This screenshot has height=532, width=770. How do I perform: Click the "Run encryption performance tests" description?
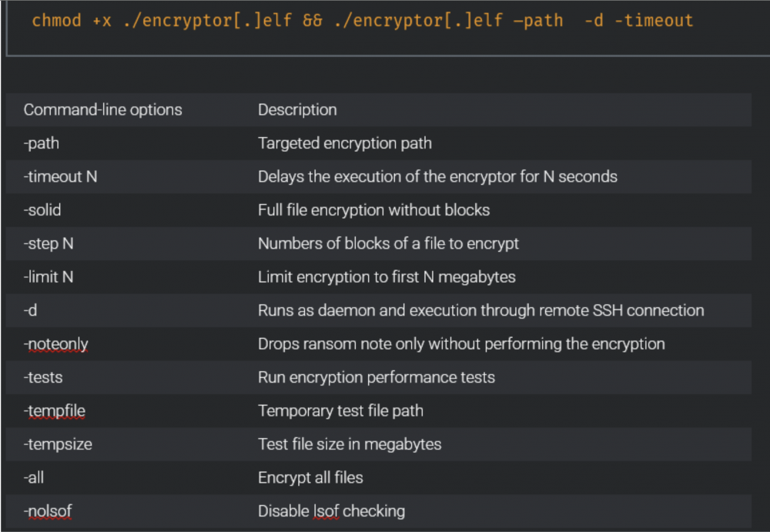(376, 377)
